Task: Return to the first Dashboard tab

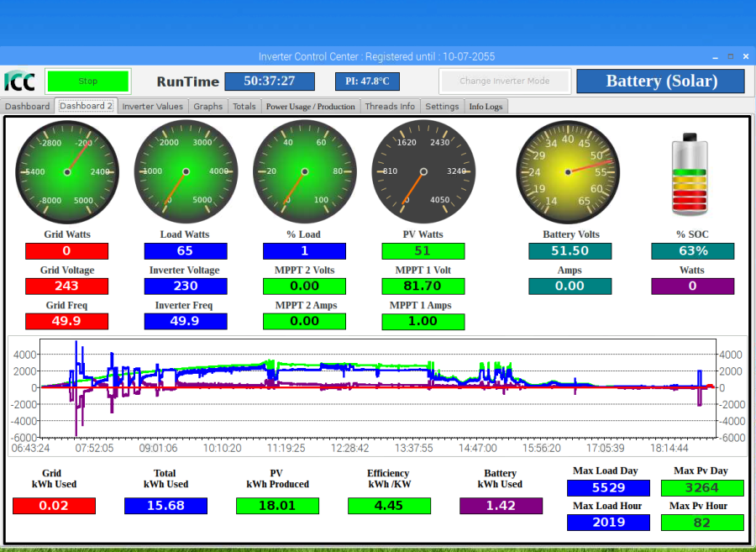Action: (27, 107)
